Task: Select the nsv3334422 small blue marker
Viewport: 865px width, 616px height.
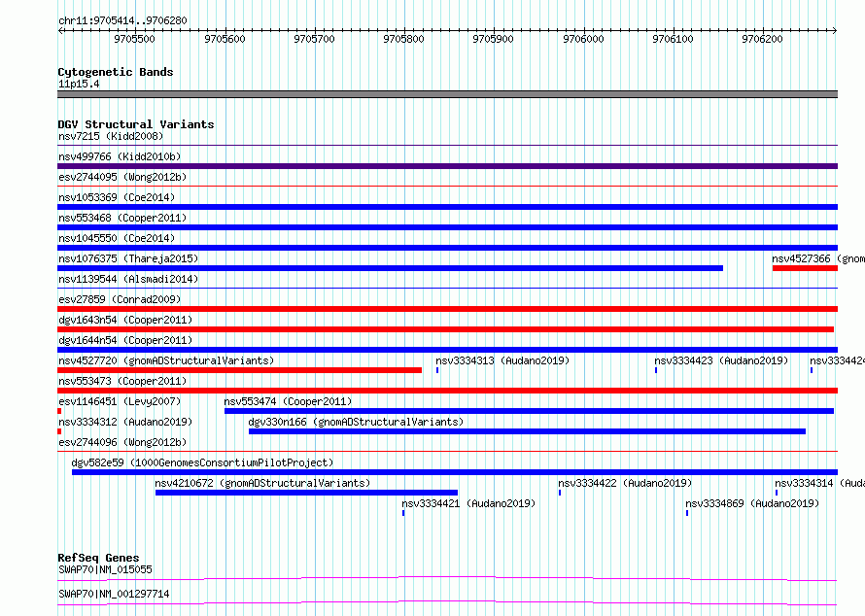Action: point(560,493)
